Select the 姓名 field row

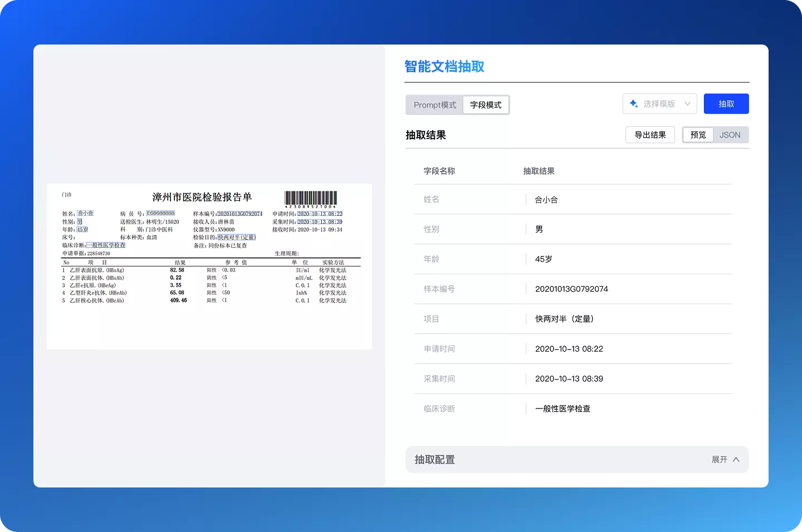point(432,199)
